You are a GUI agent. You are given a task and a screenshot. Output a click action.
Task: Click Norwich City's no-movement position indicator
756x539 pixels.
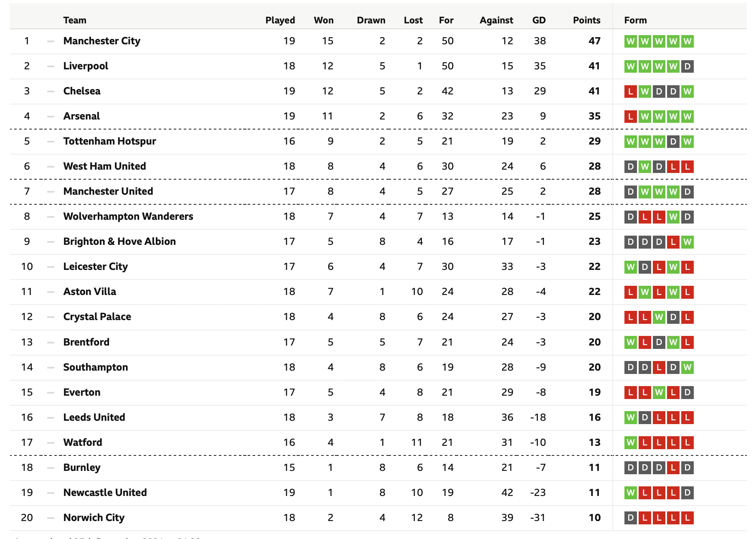coord(51,518)
